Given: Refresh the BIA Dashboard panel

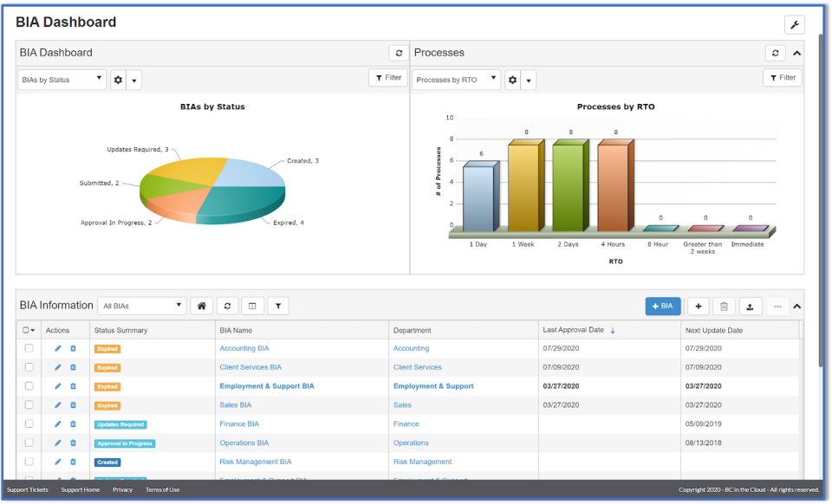Looking at the screenshot, I should click(398, 53).
